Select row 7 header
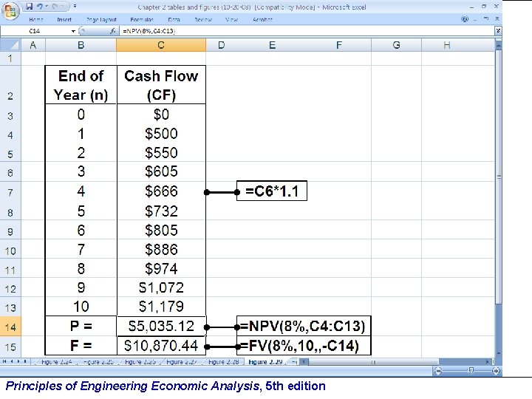532x399 pixels. click(x=10, y=192)
